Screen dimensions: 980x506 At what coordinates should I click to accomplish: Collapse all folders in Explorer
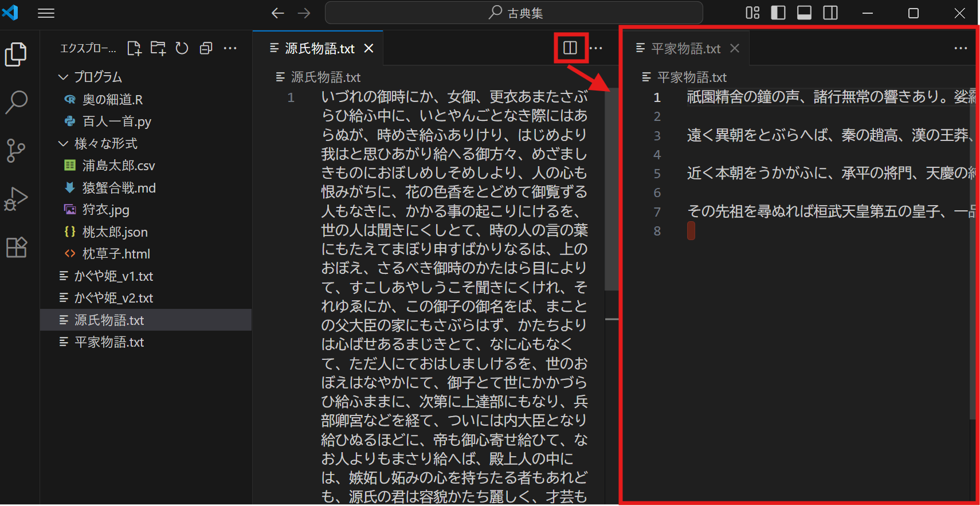tap(206, 49)
